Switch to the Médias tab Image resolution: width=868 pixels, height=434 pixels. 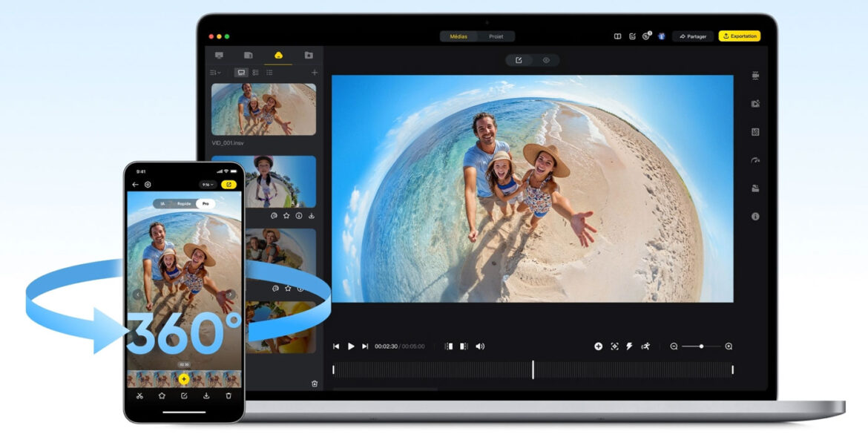pos(458,36)
